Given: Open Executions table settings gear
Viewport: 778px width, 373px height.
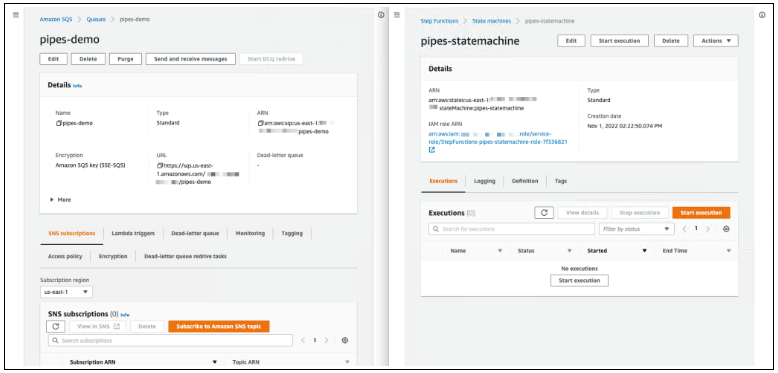Looking at the screenshot, I should point(726,229).
